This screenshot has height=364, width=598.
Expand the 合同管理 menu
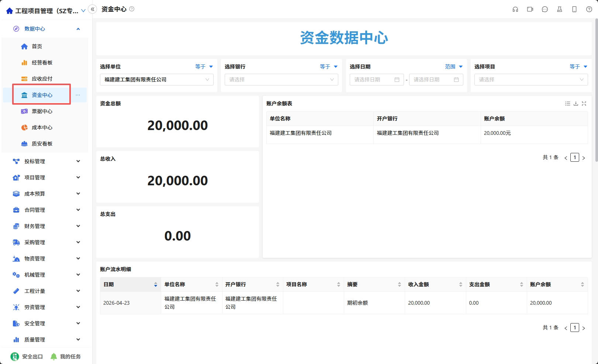click(78, 210)
